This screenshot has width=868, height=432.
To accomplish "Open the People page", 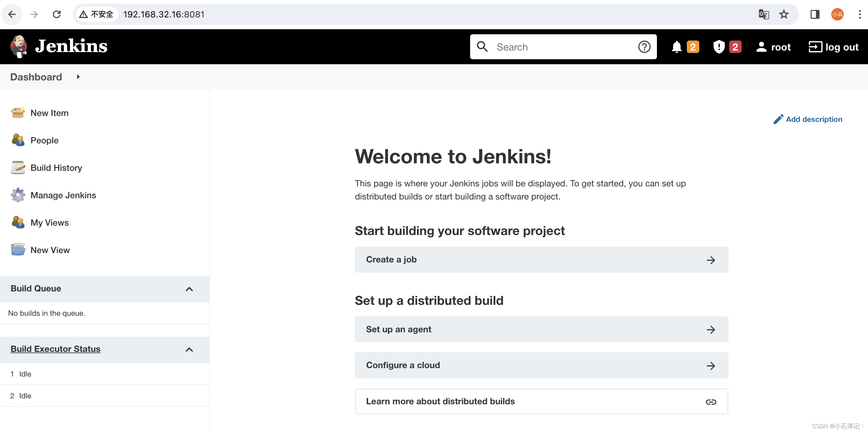I will click(x=45, y=140).
